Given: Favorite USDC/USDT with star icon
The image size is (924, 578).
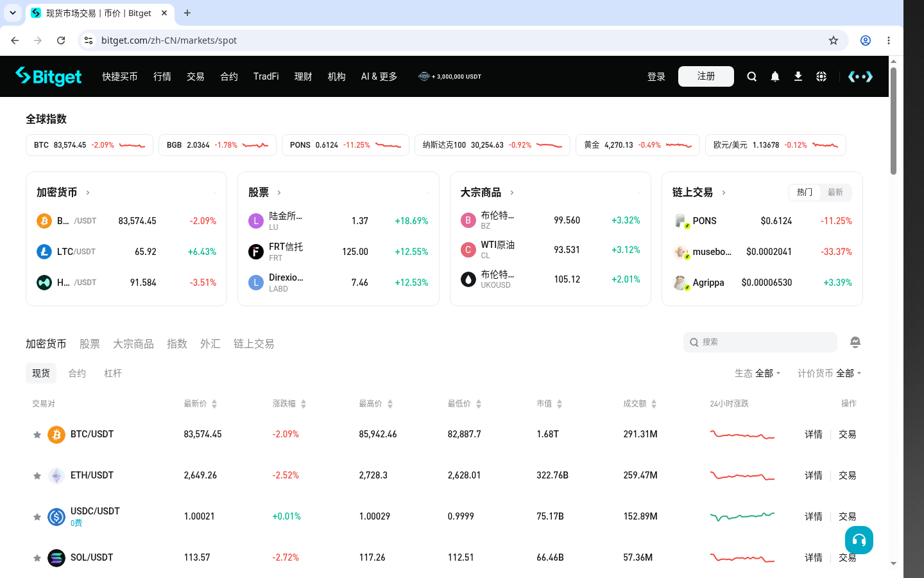Looking at the screenshot, I should click(37, 517).
